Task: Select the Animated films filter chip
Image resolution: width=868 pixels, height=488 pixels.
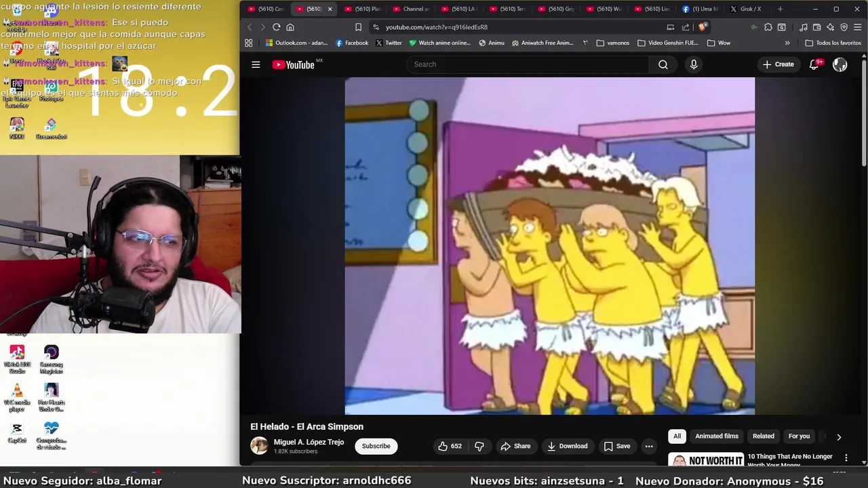Action: click(717, 436)
